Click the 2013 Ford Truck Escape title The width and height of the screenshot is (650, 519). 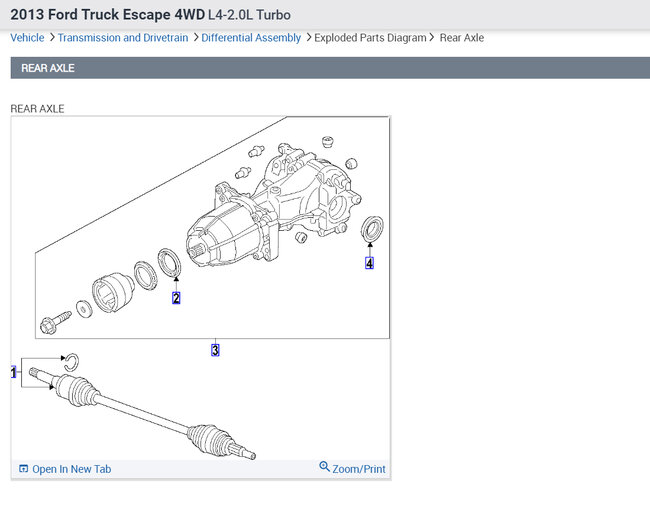[150, 15]
